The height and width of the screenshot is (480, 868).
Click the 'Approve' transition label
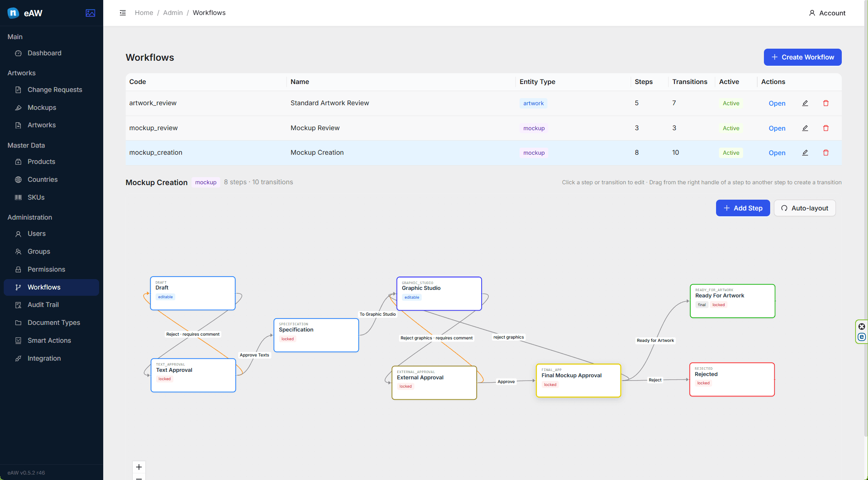[506, 382]
